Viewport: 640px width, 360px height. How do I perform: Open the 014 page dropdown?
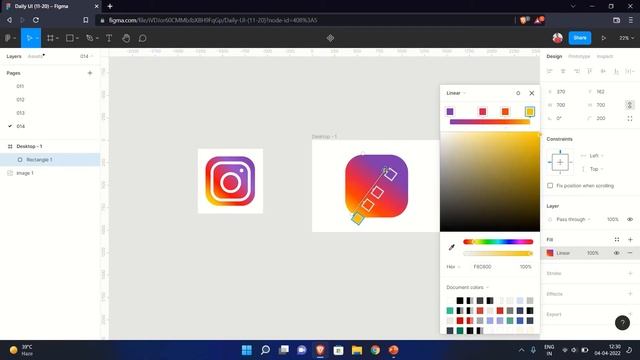point(86,56)
